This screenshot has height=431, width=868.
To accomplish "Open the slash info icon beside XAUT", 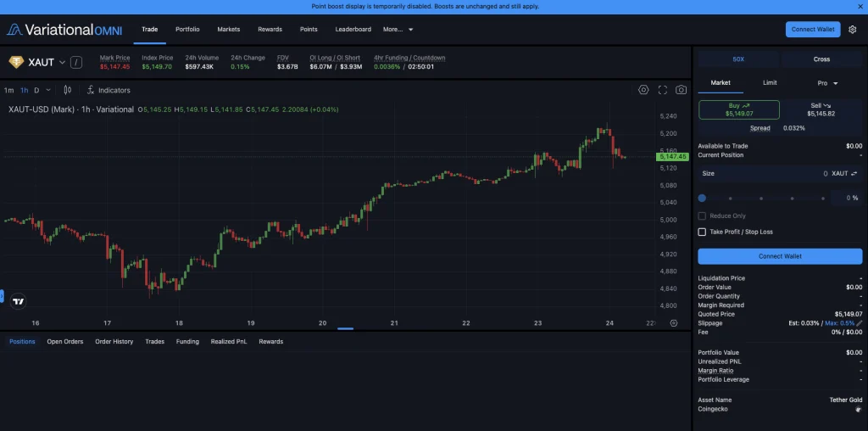I will 76,62.
